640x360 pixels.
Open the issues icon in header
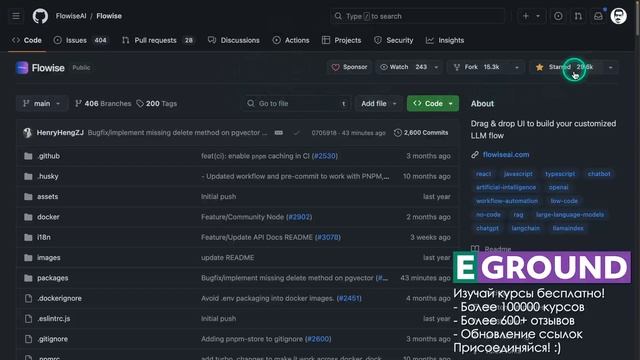coord(558,16)
